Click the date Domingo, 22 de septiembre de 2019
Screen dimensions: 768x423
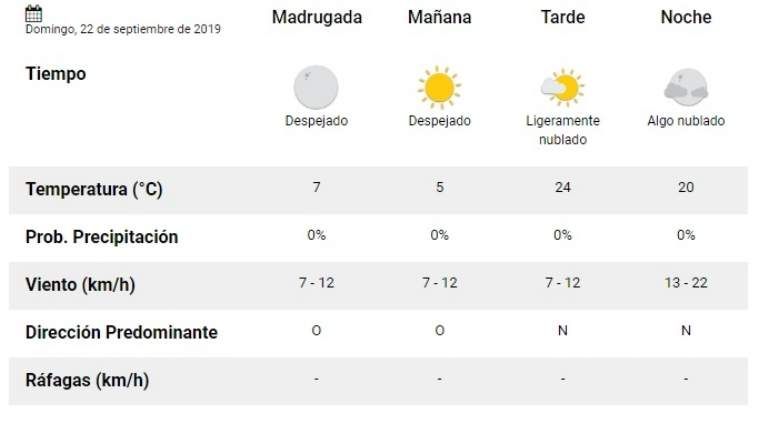[x=123, y=29]
